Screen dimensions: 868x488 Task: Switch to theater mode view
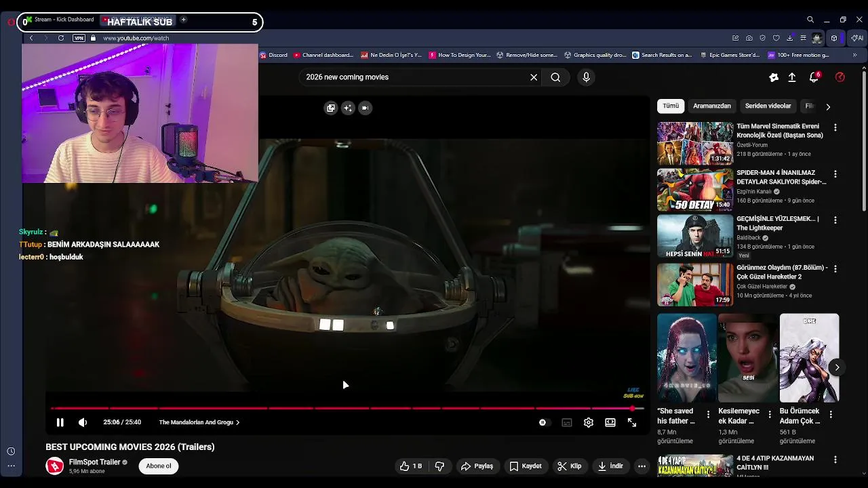pyautogui.click(x=610, y=422)
